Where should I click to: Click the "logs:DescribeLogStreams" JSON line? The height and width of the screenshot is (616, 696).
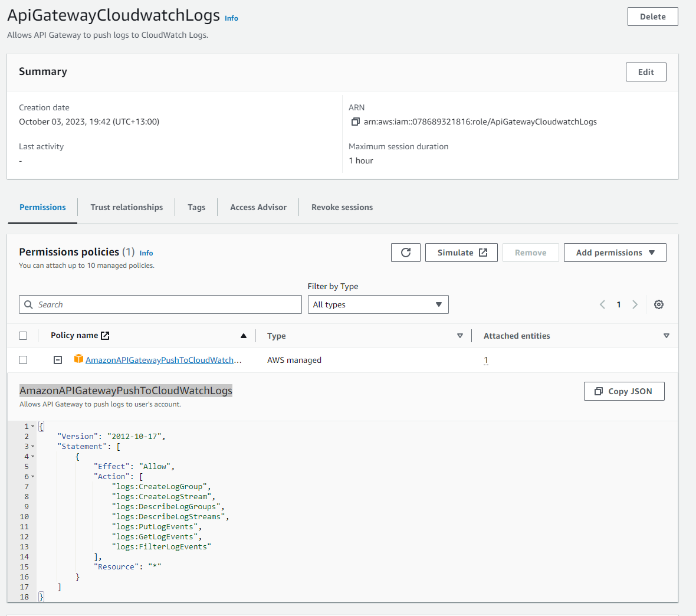pyautogui.click(x=170, y=516)
